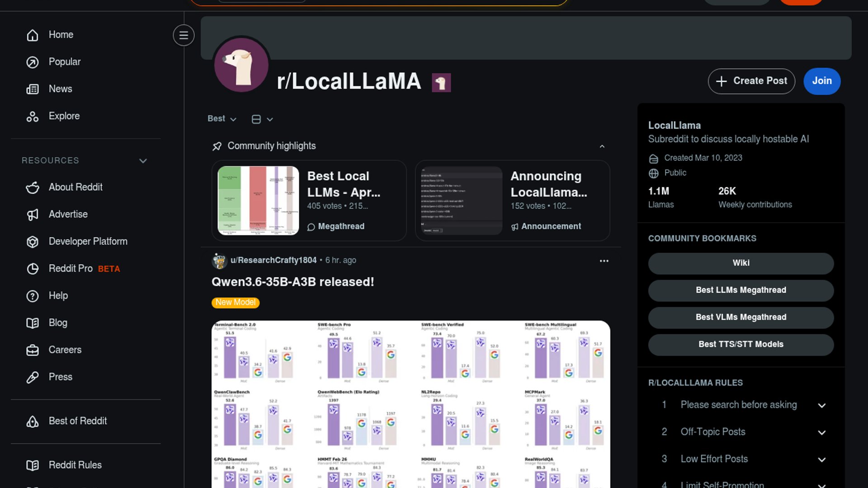Open the r/LocalLLaMA community avatar
Viewport: 868px width, 488px height.
click(241, 65)
